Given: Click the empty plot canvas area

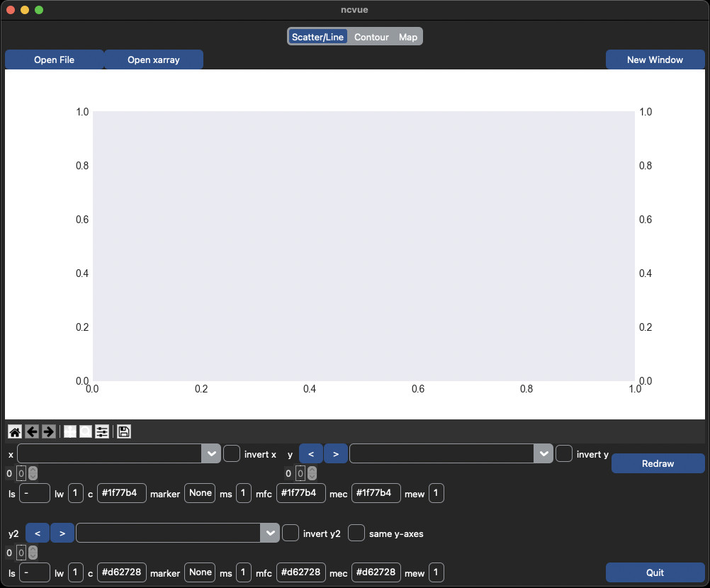Looking at the screenshot, I should [364, 246].
